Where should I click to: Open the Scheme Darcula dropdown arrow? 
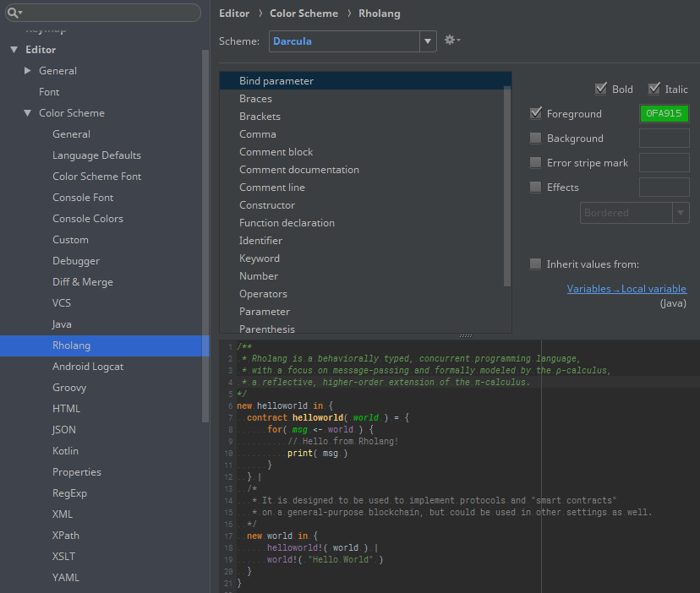click(x=428, y=41)
